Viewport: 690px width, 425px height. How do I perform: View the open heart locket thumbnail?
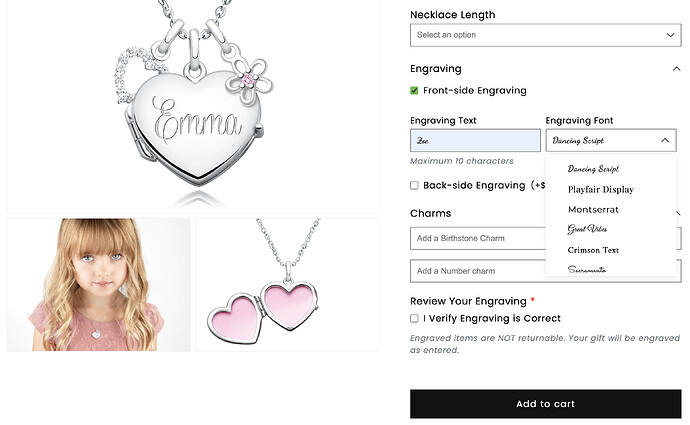click(x=287, y=285)
